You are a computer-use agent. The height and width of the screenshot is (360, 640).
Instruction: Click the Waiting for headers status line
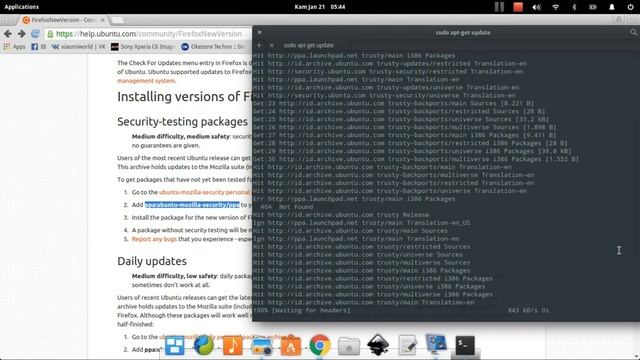(x=302, y=311)
